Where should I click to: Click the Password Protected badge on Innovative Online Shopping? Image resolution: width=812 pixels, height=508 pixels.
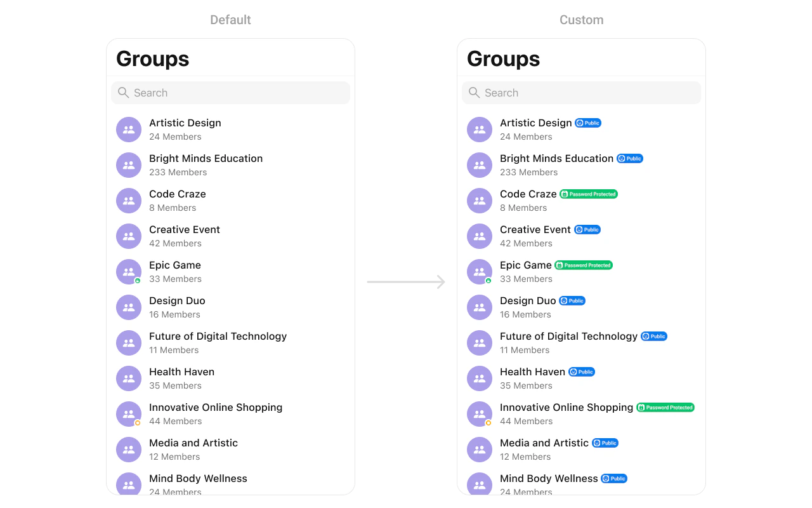[665, 407]
